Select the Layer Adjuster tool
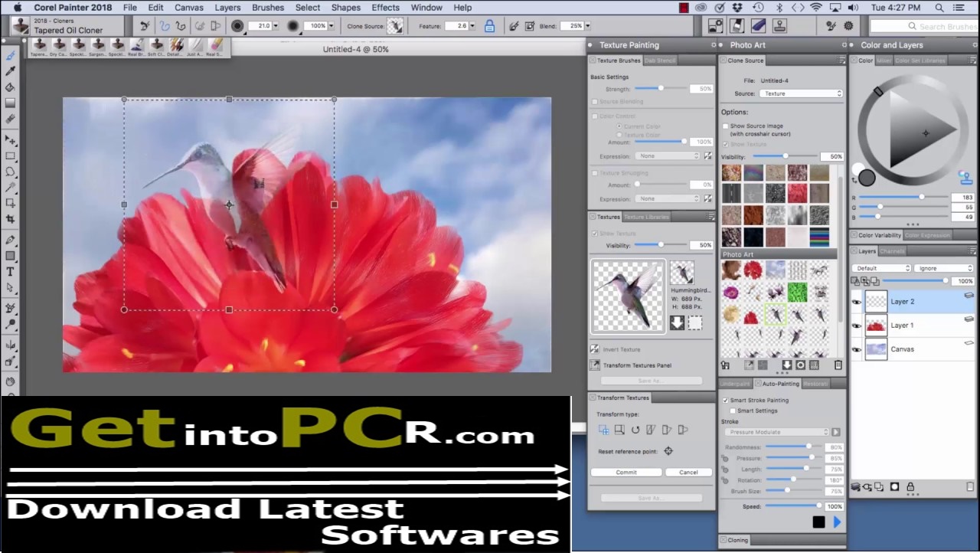 click(x=10, y=140)
